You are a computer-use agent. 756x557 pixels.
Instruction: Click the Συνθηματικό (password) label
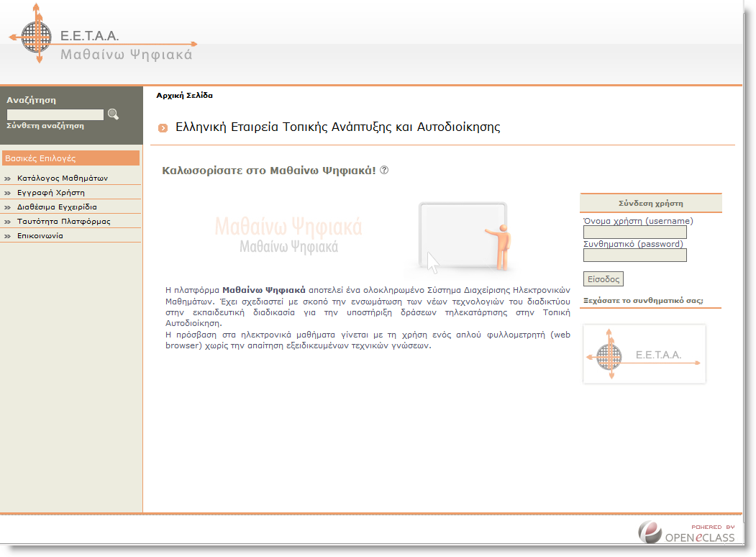(x=634, y=244)
